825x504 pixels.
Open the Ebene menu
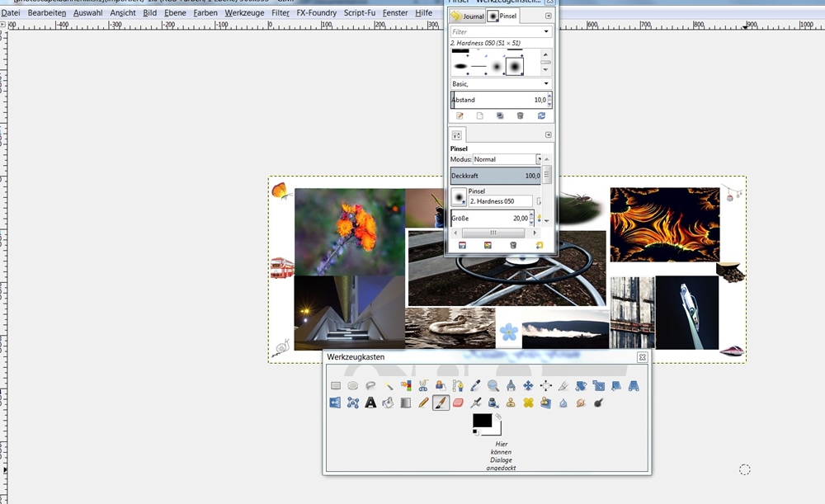pyautogui.click(x=175, y=12)
